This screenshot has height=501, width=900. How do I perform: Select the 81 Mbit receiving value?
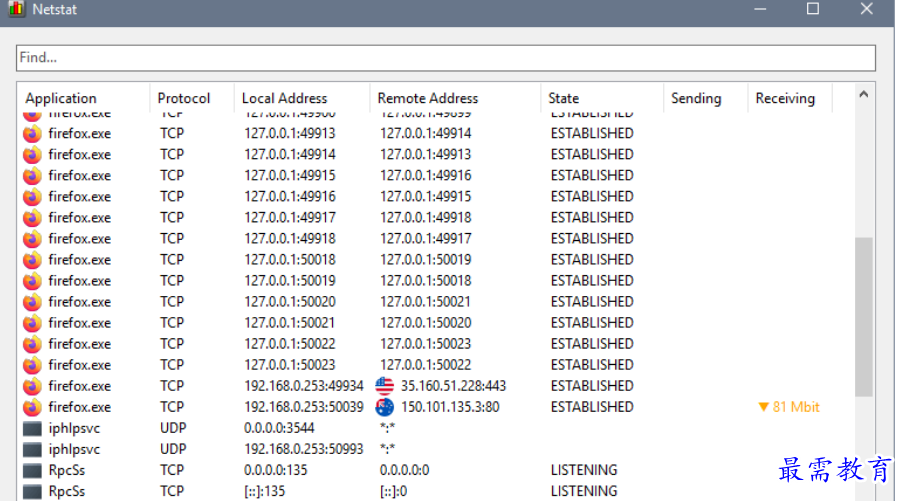[796, 407]
